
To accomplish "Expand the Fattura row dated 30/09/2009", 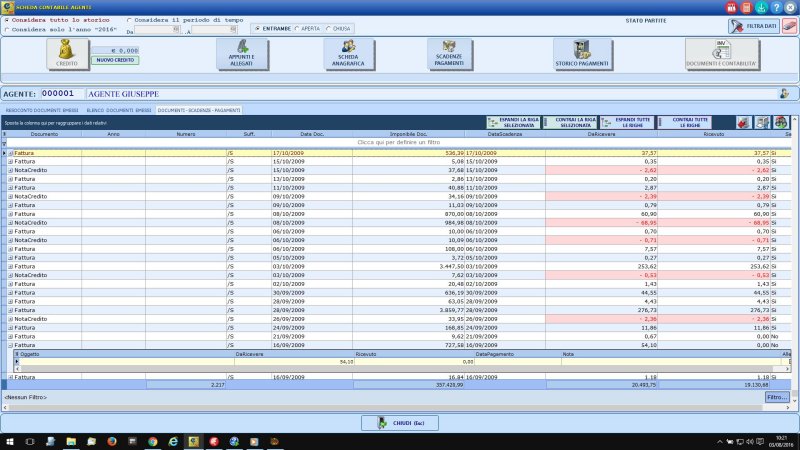I will point(10,293).
